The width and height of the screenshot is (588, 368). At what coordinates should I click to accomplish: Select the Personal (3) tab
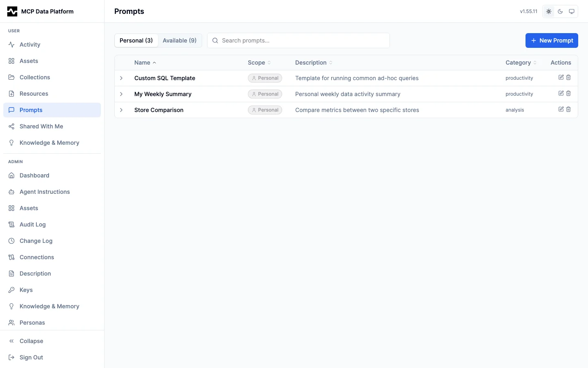(136, 40)
